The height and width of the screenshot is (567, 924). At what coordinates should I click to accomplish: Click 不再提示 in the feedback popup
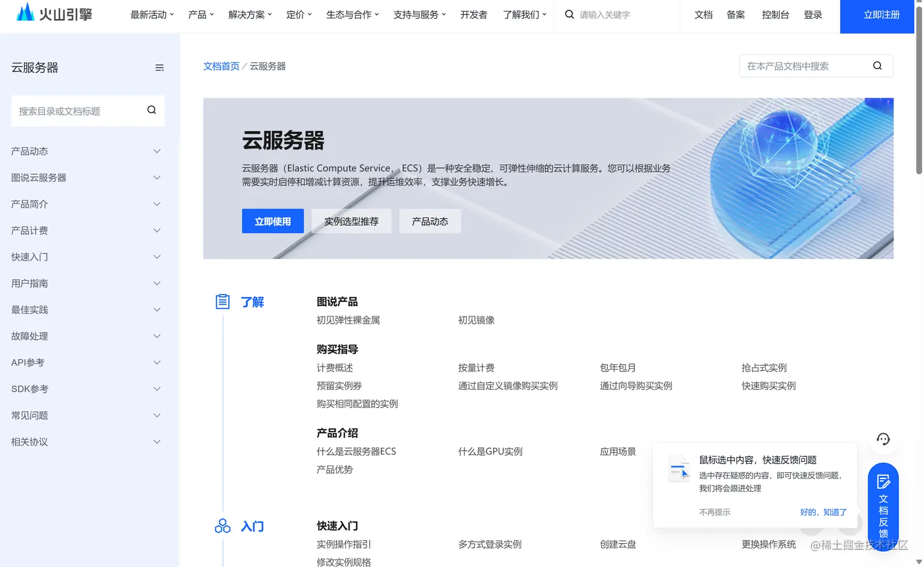(714, 512)
